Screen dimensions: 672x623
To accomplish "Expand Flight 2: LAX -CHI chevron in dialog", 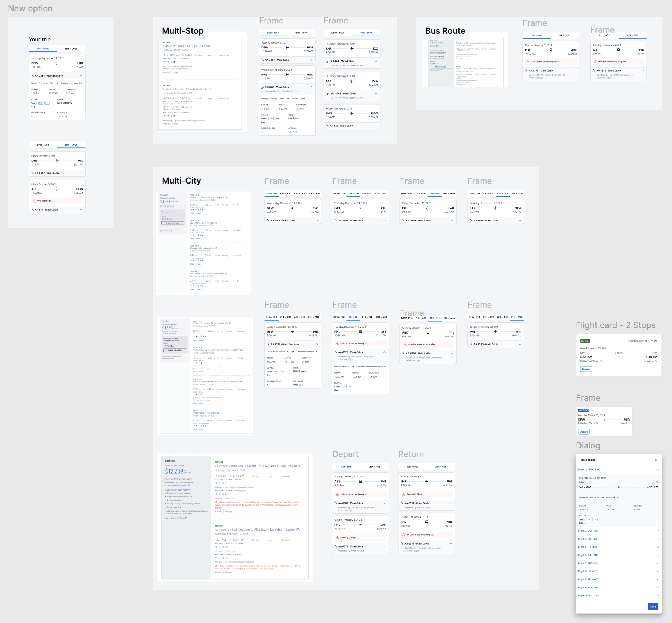I will tap(658, 531).
